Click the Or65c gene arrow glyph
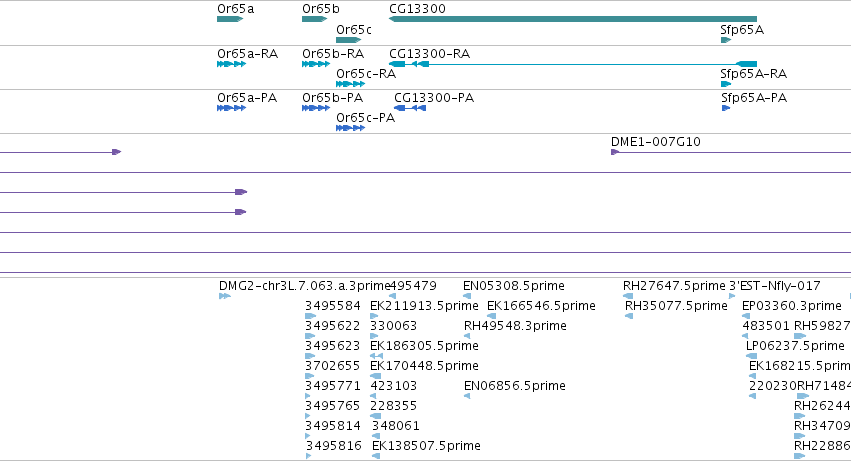Screen dimensions: 851x461 tap(348, 40)
